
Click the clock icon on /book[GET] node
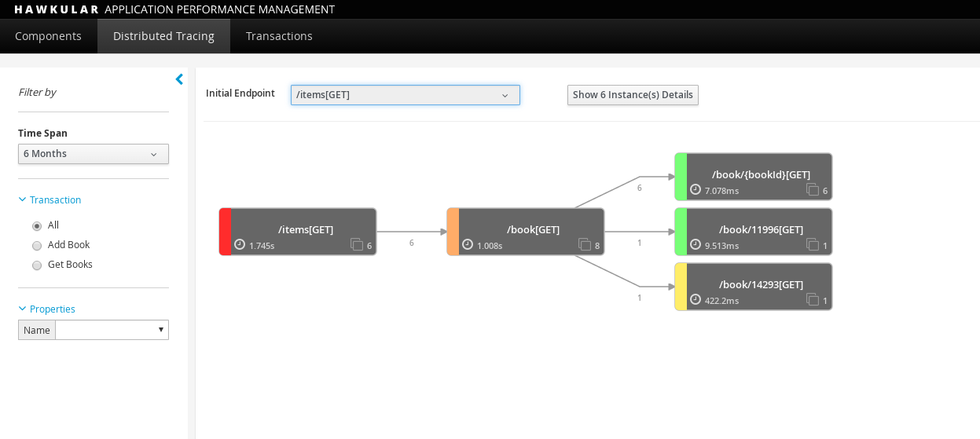pyautogui.click(x=468, y=244)
